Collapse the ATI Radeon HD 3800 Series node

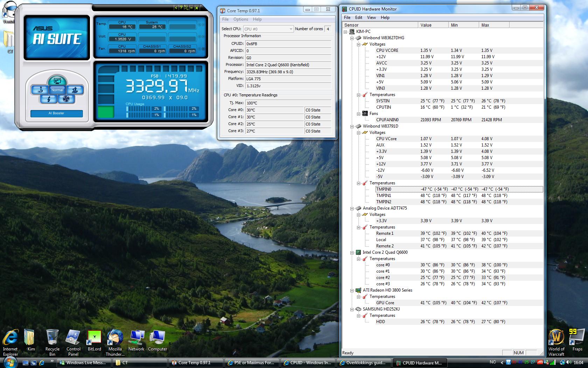(352, 290)
